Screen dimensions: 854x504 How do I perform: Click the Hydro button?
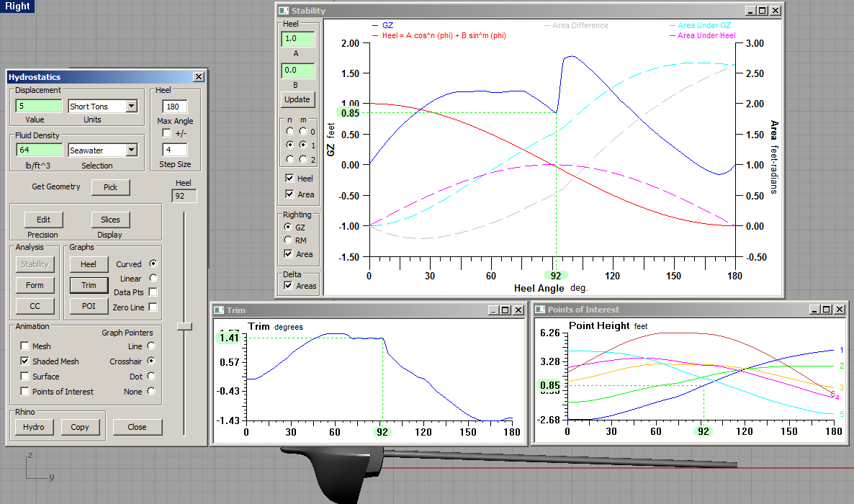pyautogui.click(x=34, y=427)
